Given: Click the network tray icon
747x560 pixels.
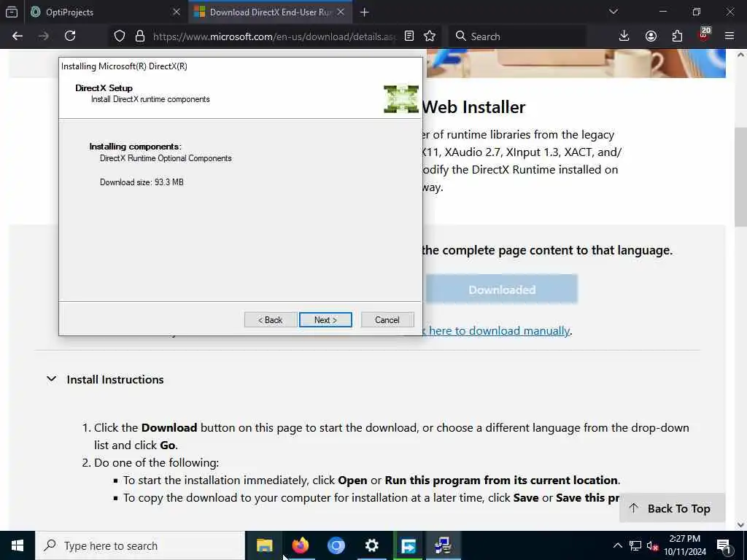Looking at the screenshot, I should (x=635, y=545).
